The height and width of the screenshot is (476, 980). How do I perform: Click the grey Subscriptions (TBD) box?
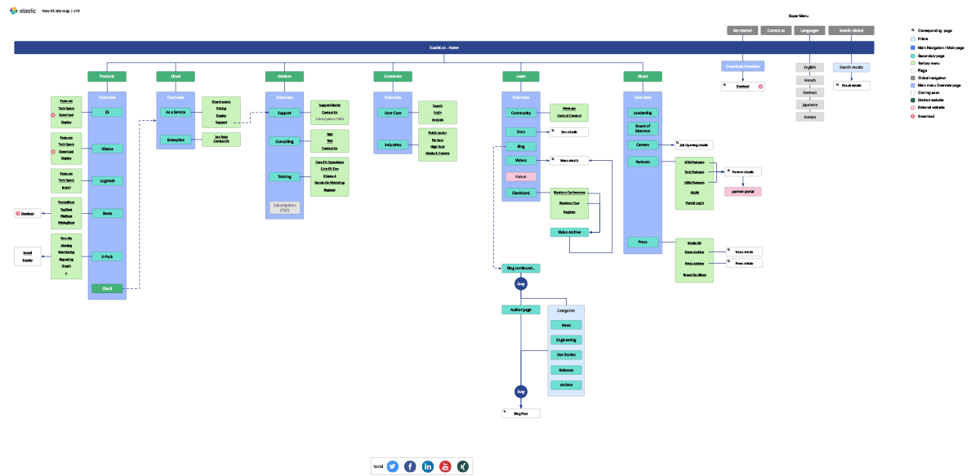pos(284,207)
